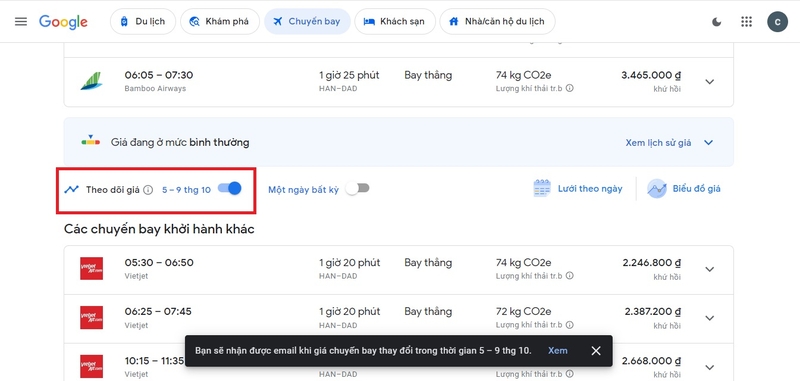Dismiss the email notification toast
This screenshot has height=381, width=800.
[x=595, y=350]
